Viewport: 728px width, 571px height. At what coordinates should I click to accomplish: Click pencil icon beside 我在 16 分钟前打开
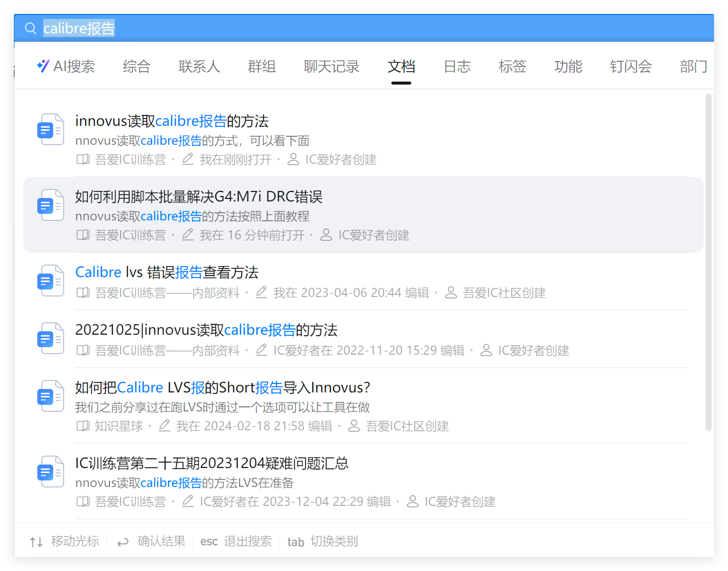coord(188,235)
